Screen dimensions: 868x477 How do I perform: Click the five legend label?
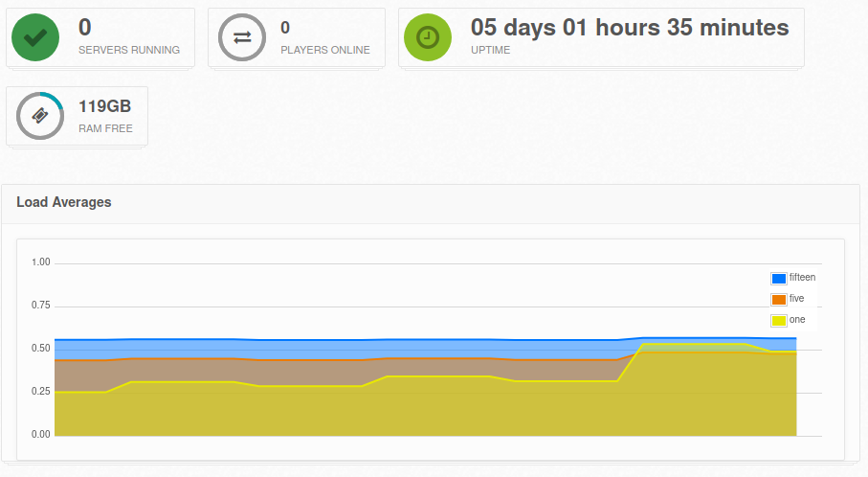pyautogui.click(x=796, y=298)
